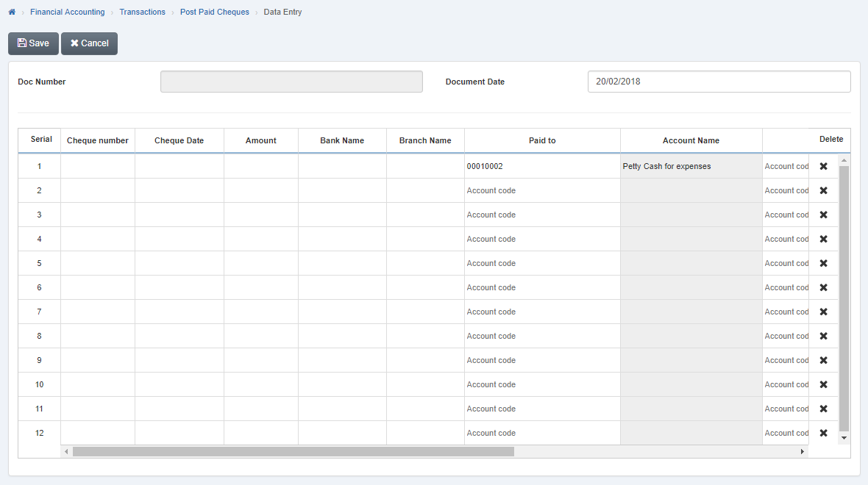Remove row 7 with delete icon
868x485 pixels.
(x=823, y=312)
